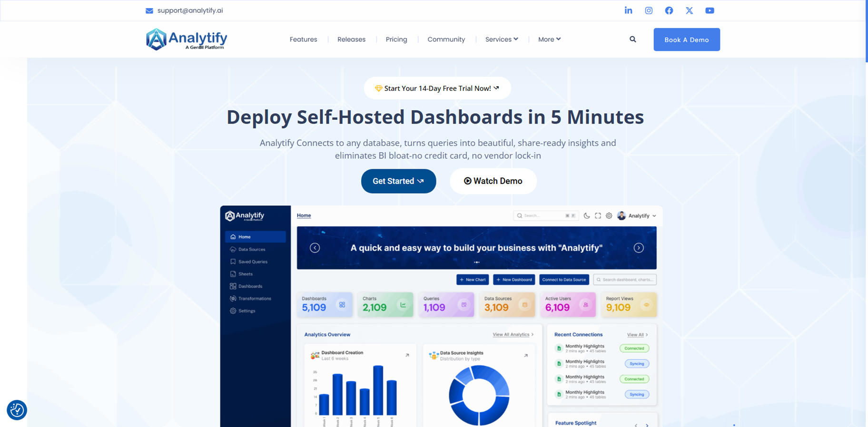This screenshot has height=427, width=868.
Task: Expand Dashboard Creation chart arrow icon
Action: pos(407,355)
